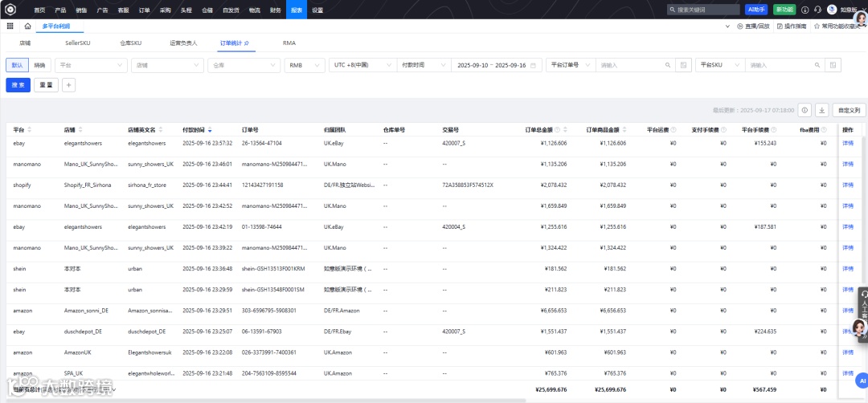Show help icon for fba费用 column
The width and height of the screenshot is (868, 403).
pyautogui.click(x=824, y=130)
